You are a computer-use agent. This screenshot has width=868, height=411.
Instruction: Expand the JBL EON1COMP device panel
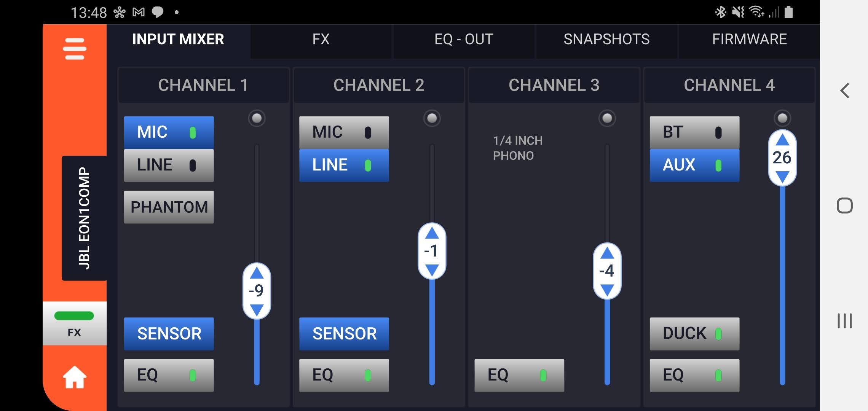tap(84, 218)
